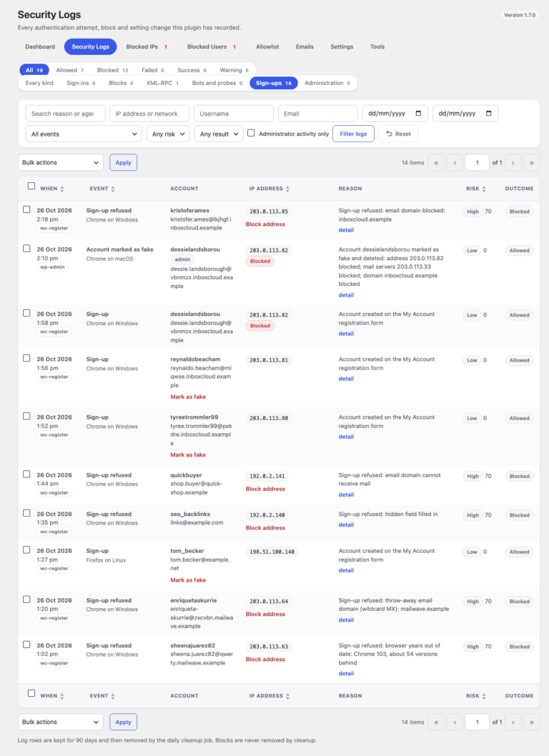Open the Settings tab
The width and height of the screenshot is (549, 756).
click(342, 46)
